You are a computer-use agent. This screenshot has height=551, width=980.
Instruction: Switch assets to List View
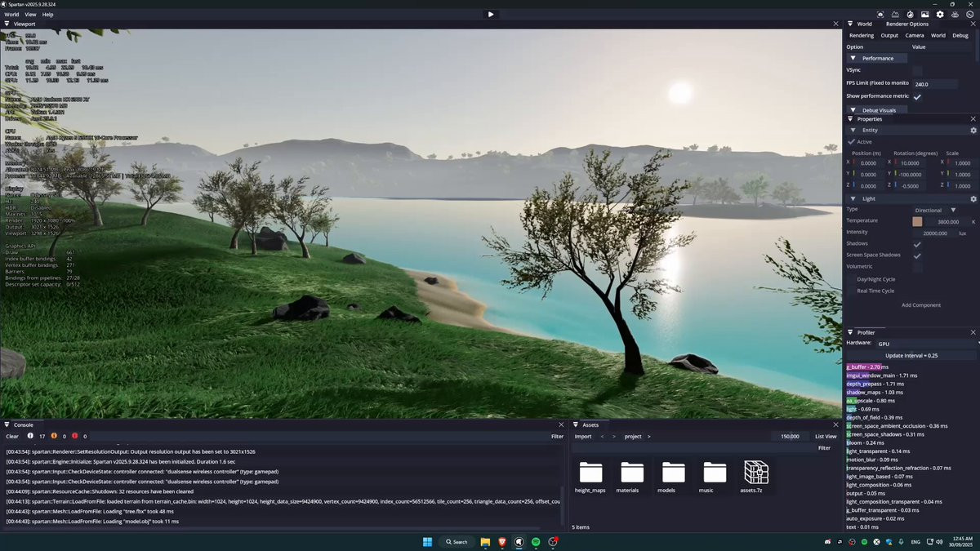(x=826, y=437)
